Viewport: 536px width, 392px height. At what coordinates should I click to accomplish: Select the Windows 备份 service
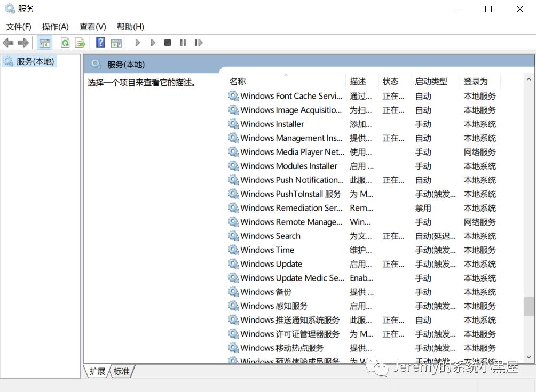tap(266, 292)
